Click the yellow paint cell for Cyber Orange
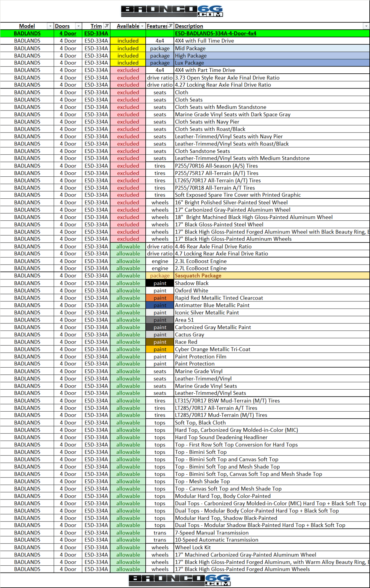Viewport: 370px width, 588px height. pyautogui.click(x=160, y=349)
